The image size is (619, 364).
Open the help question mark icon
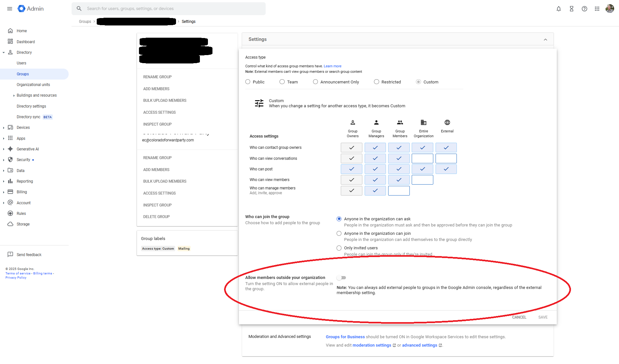pos(584,9)
